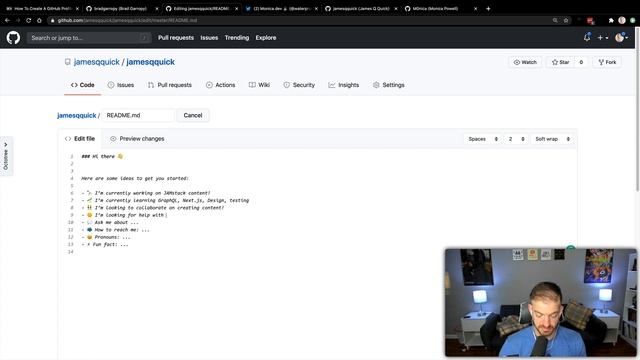This screenshot has height=360, width=640.
Task: Open the browser extensions puzzle icon
Action: (611, 20)
